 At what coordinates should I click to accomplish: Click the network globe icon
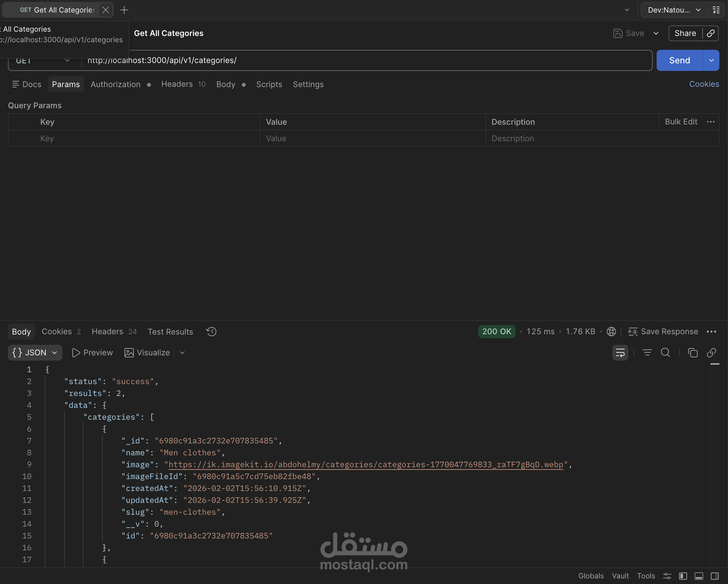[611, 332]
